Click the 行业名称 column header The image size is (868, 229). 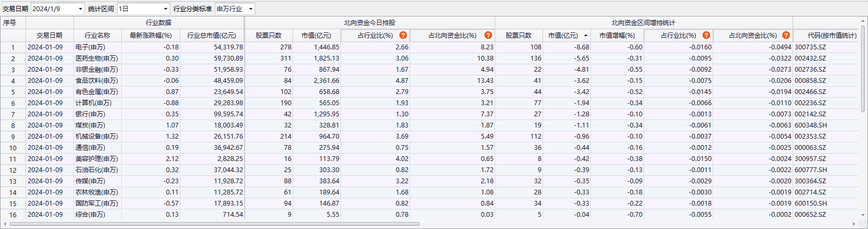(97, 36)
